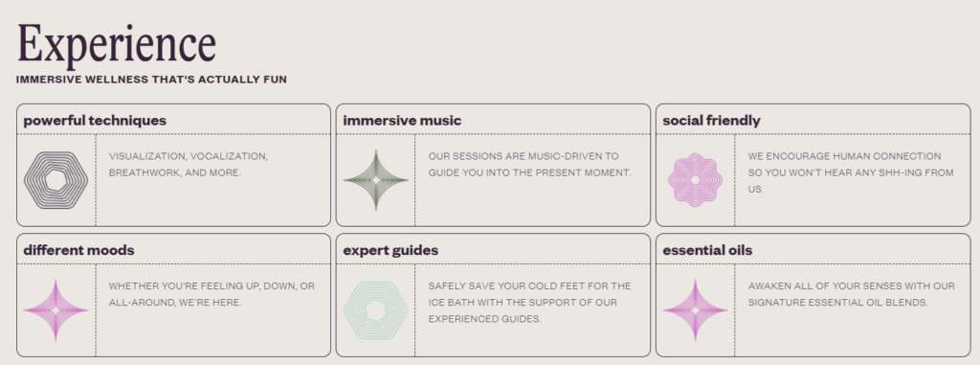Screen dimensions: 980x365
Task: Click the Immersive Wellness That's Actually Fun subtitle
Action: pos(151,80)
